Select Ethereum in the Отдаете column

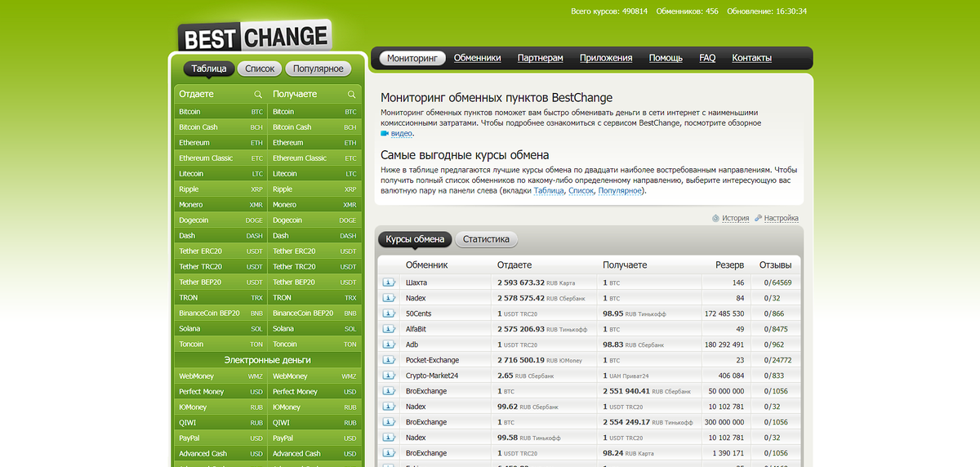[220, 143]
